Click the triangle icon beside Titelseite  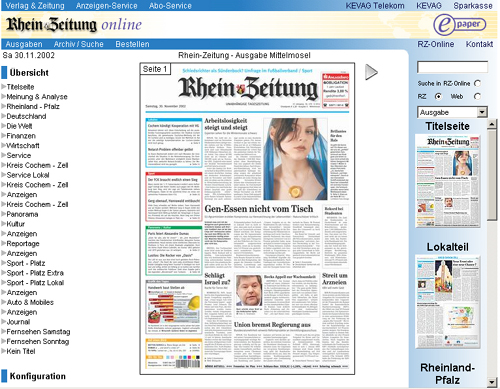[x=4, y=87]
